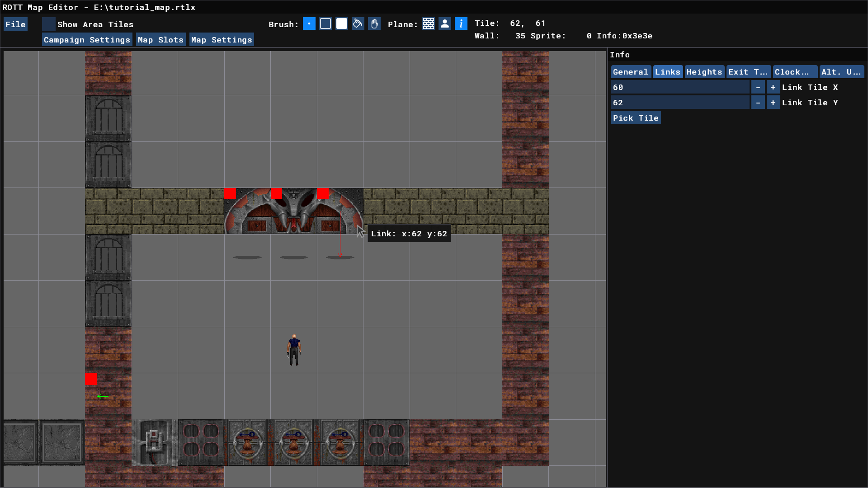The image size is (868, 488).
Task: Click the player character sprite on map
Action: tap(294, 350)
